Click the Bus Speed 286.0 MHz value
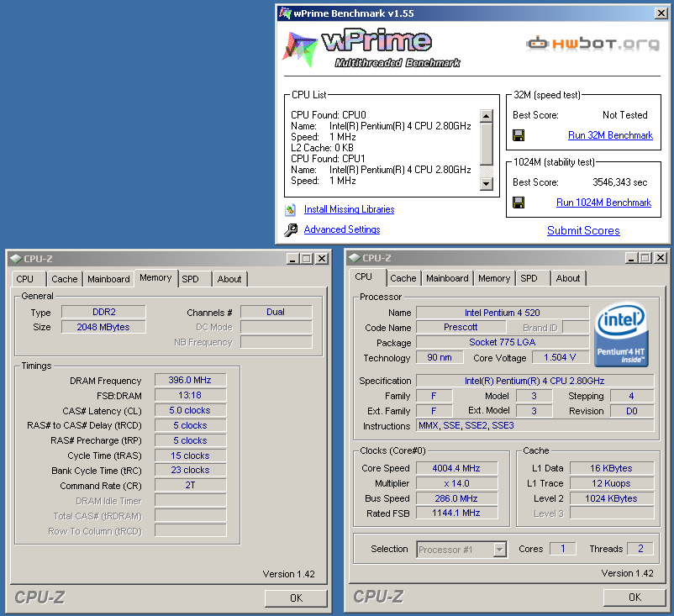 point(456,498)
